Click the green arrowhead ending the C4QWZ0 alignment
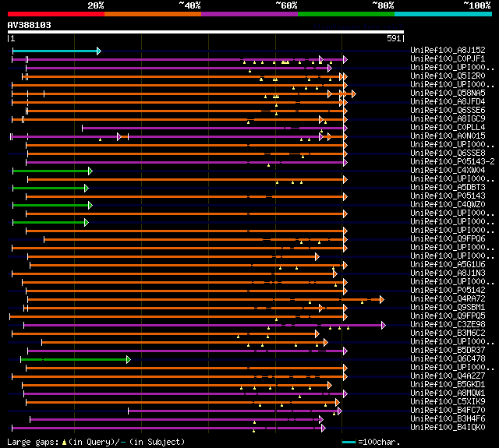 coord(90,206)
